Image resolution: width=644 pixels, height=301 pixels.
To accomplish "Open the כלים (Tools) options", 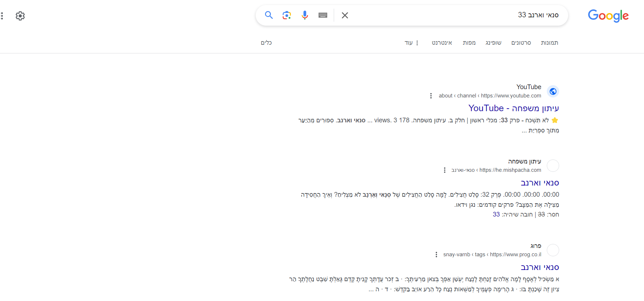I will (x=266, y=43).
